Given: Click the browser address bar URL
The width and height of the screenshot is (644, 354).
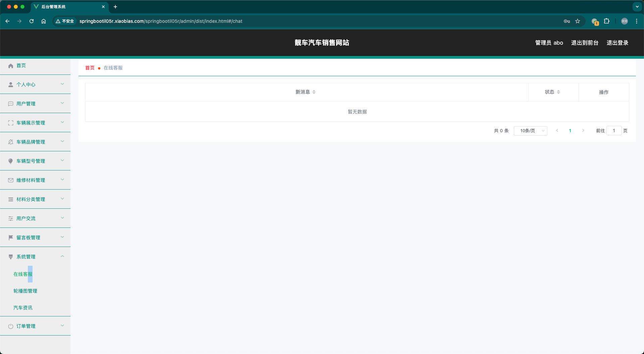Looking at the screenshot, I should [x=161, y=21].
